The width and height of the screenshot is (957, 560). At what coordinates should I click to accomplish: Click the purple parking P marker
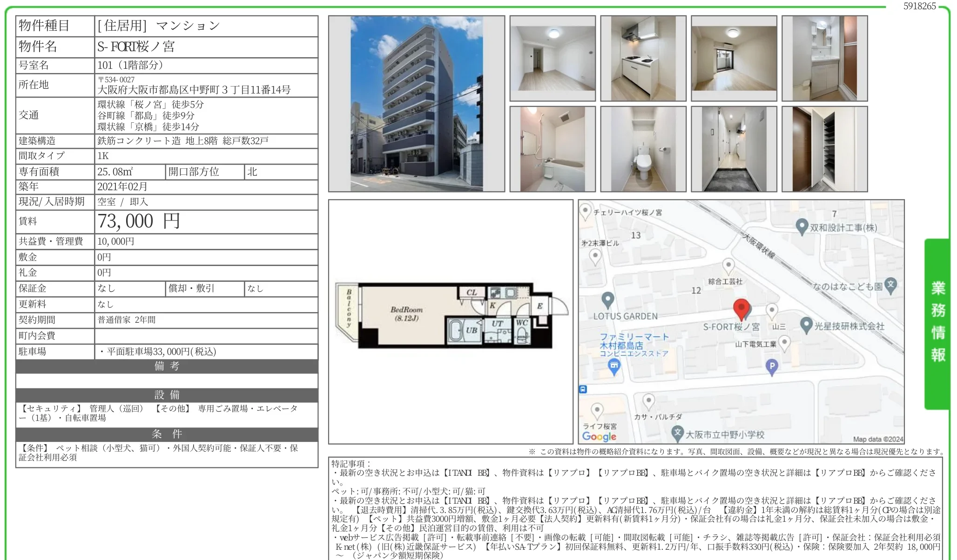point(772,367)
